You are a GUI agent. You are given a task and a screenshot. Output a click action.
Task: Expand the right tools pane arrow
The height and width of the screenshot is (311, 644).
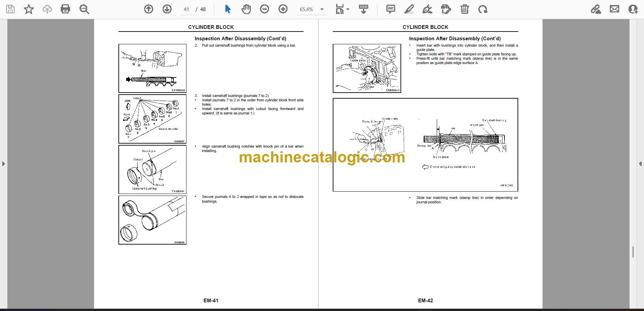pos(640,164)
